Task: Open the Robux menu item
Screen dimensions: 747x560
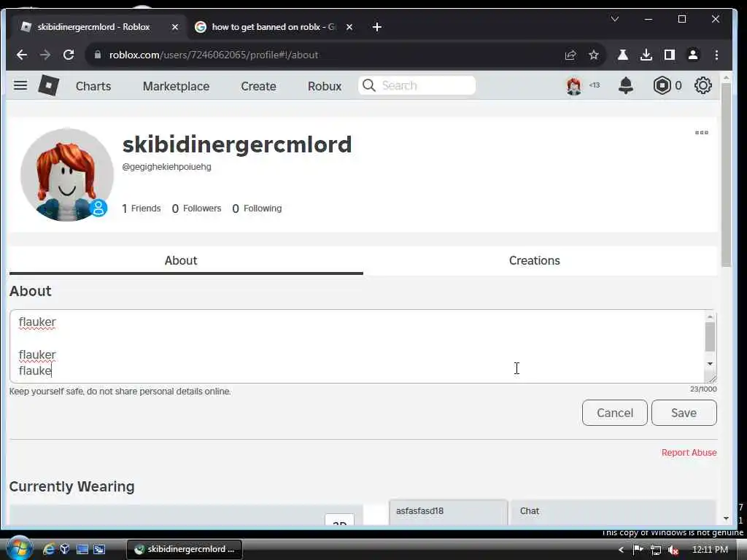Action: click(325, 86)
